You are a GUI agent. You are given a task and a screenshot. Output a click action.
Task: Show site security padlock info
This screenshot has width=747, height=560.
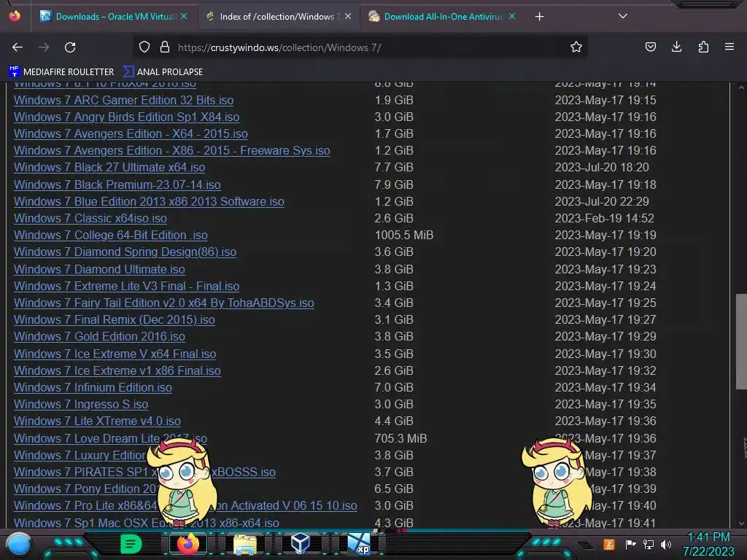pyautogui.click(x=165, y=47)
